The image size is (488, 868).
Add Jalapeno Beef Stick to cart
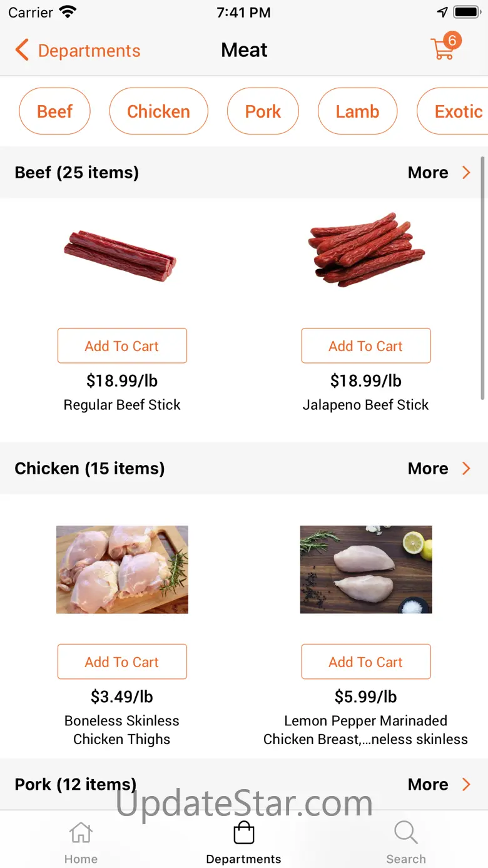366,346
